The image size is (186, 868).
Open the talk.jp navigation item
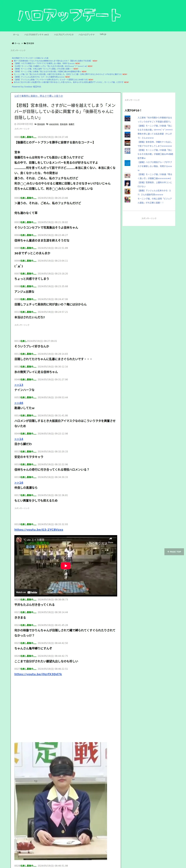(103, 34)
